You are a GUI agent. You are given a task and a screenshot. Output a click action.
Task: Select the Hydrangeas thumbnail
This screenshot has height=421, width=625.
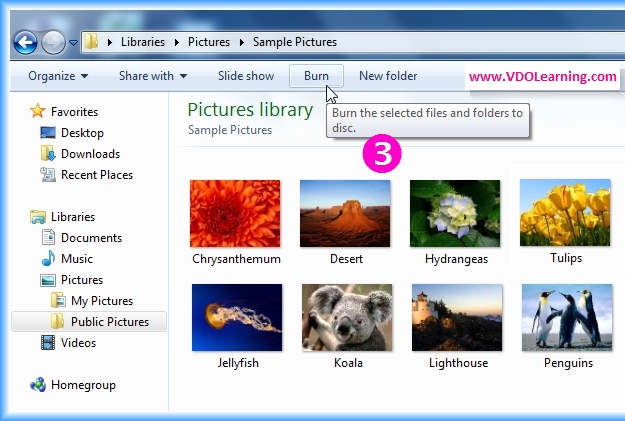tap(455, 213)
